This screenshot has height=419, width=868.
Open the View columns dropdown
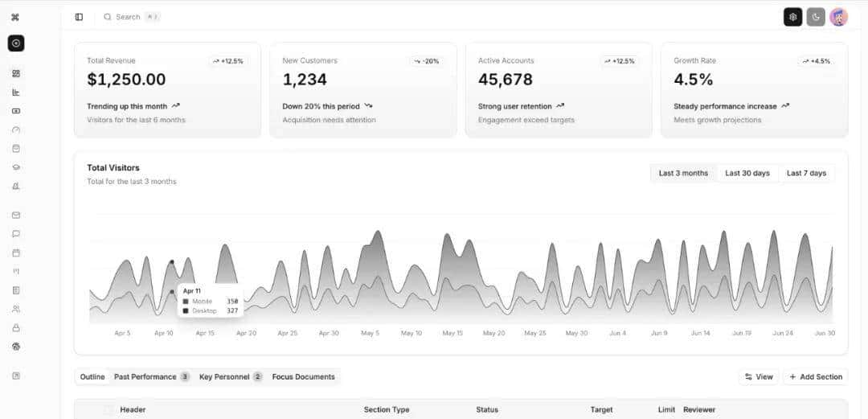coord(759,377)
